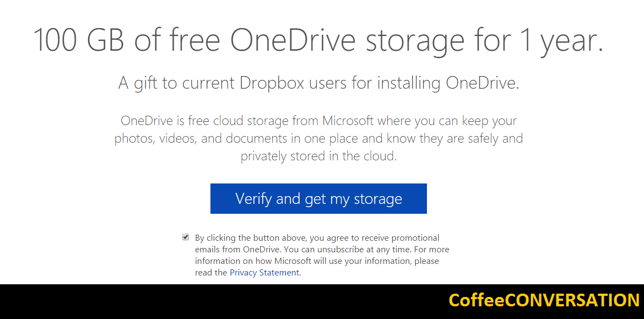Click the 100 GB free OneDrive storage headline
The height and width of the screenshot is (319, 644).
(318, 40)
